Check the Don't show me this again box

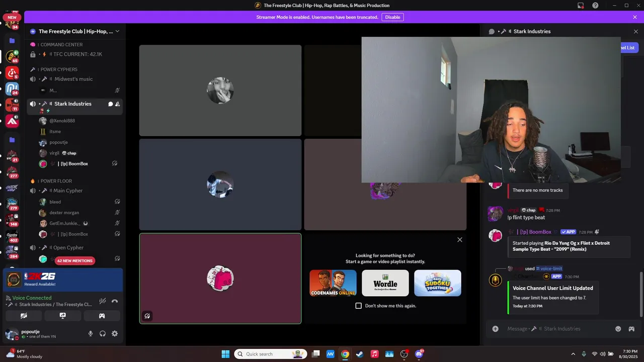click(x=359, y=306)
